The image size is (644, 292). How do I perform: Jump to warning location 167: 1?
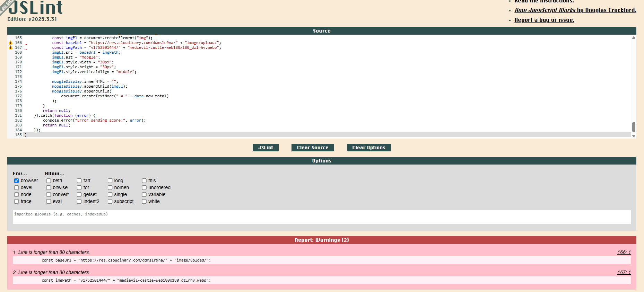tap(624, 272)
